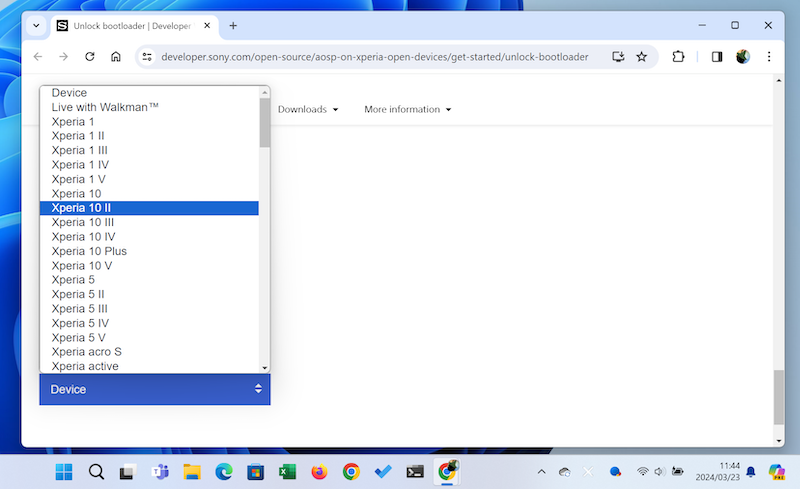Open the Chrome extensions puzzle icon

[679, 57]
